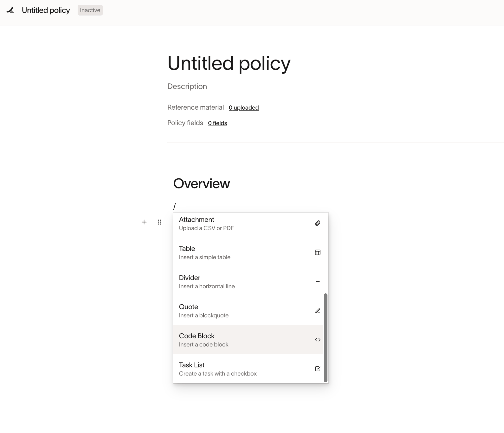504x433 pixels.
Task: Click 'Insert a code block' text
Action: (x=204, y=345)
